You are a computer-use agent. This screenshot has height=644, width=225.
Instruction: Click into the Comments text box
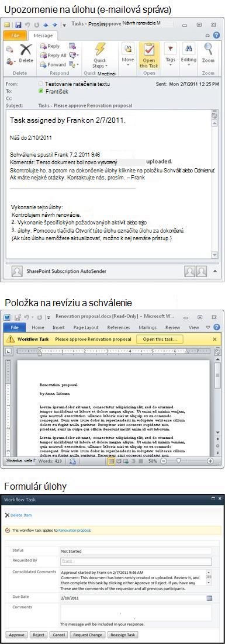click(136, 612)
